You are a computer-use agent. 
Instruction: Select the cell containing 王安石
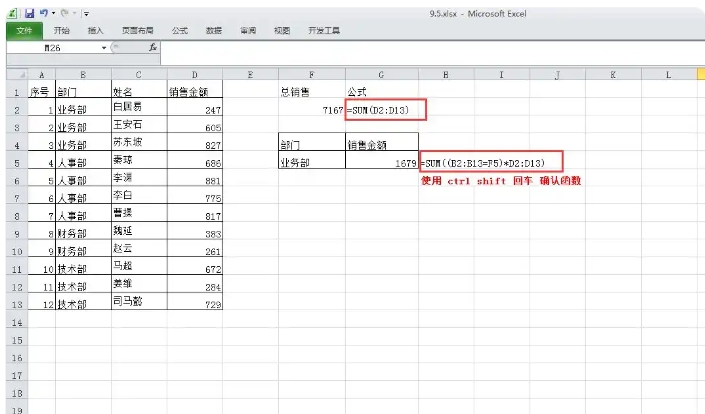click(x=139, y=125)
